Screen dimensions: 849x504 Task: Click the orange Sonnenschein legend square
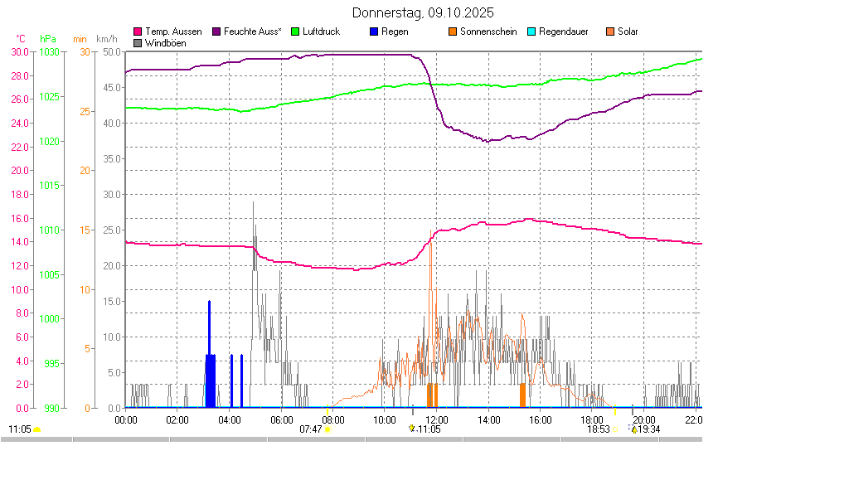(x=453, y=31)
